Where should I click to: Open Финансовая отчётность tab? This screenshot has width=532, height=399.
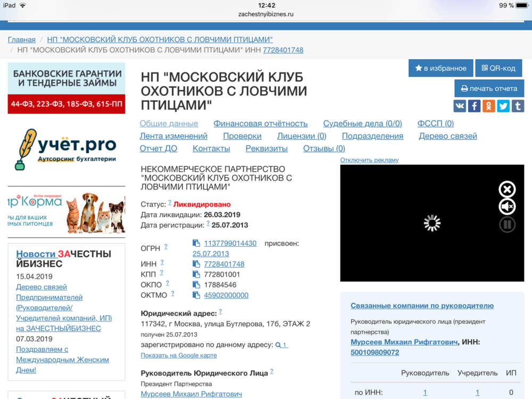[261, 123]
